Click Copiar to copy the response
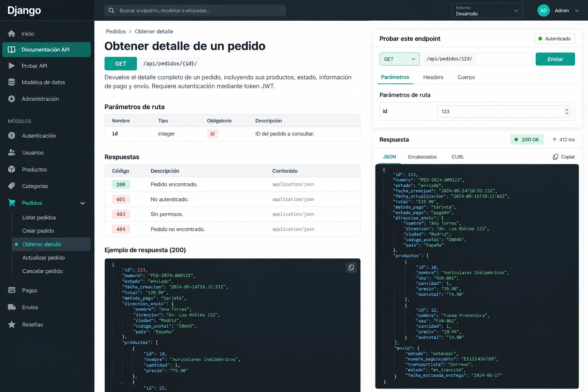 pyautogui.click(x=564, y=157)
